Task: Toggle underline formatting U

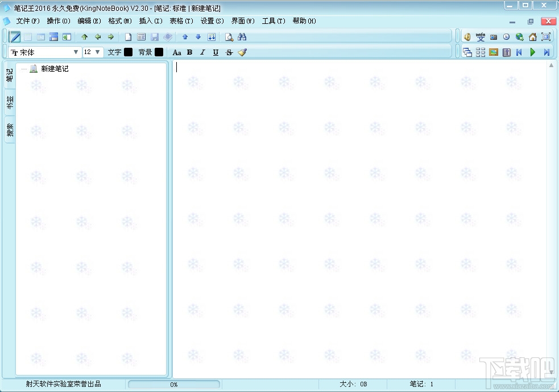Action: tap(216, 52)
